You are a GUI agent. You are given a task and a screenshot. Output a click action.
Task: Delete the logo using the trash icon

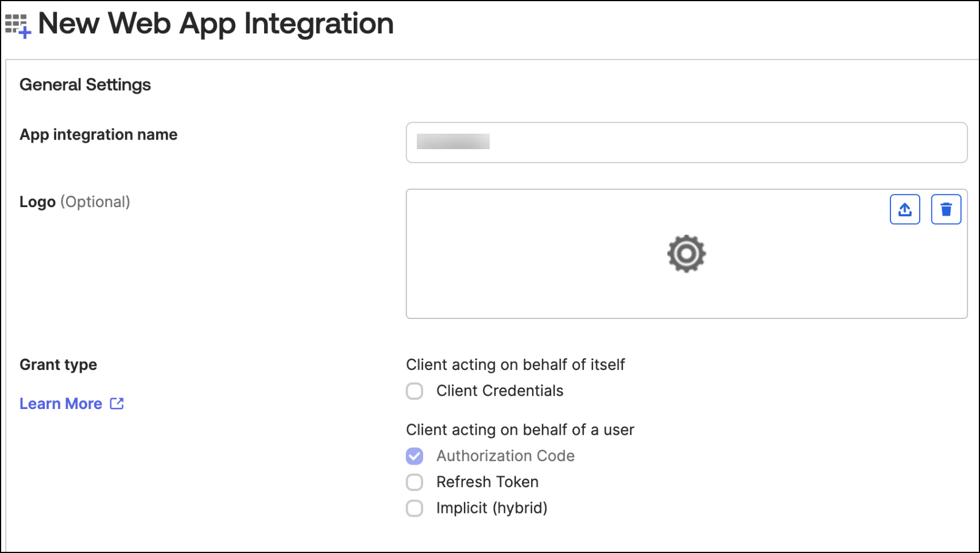click(x=946, y=209)
